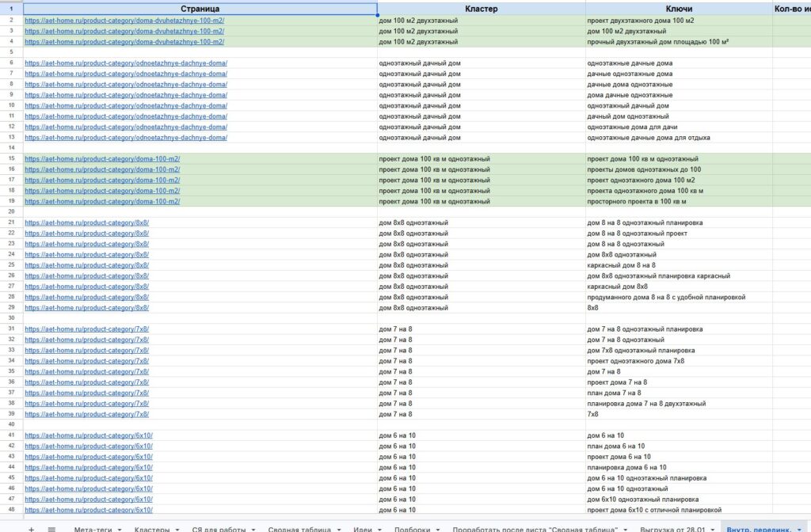The width and height of the screenshot is (811, 532).
Task: Select the Ключи header cell
Action: pyautogui.click(x=679, y=9)
